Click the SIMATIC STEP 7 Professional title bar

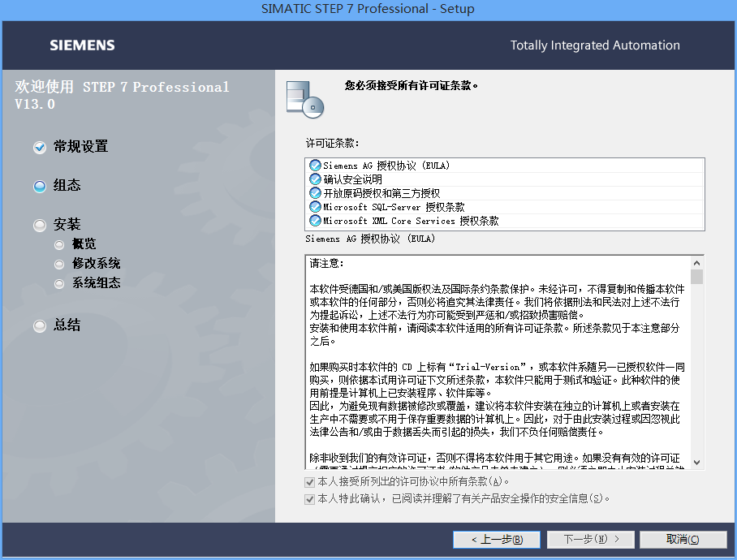[368, 9]
